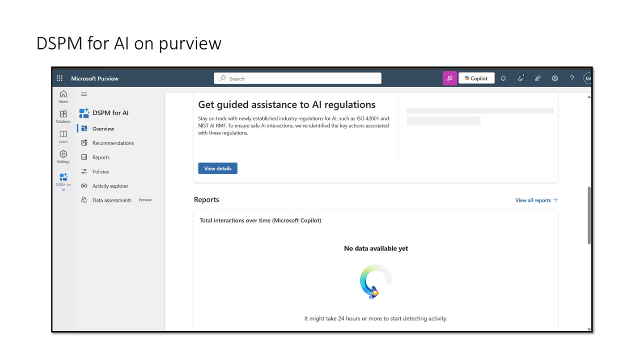Click the Copilot loading ring graphic
Viewport: 644px width, 362px height.
pos(376,282)
